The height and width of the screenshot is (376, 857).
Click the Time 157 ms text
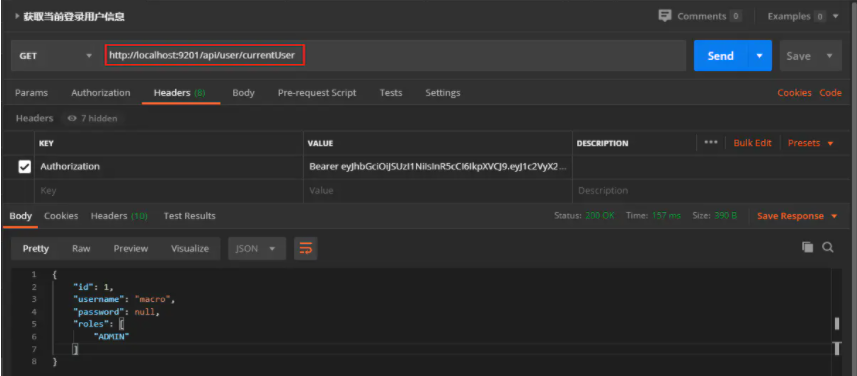point(653,216)
